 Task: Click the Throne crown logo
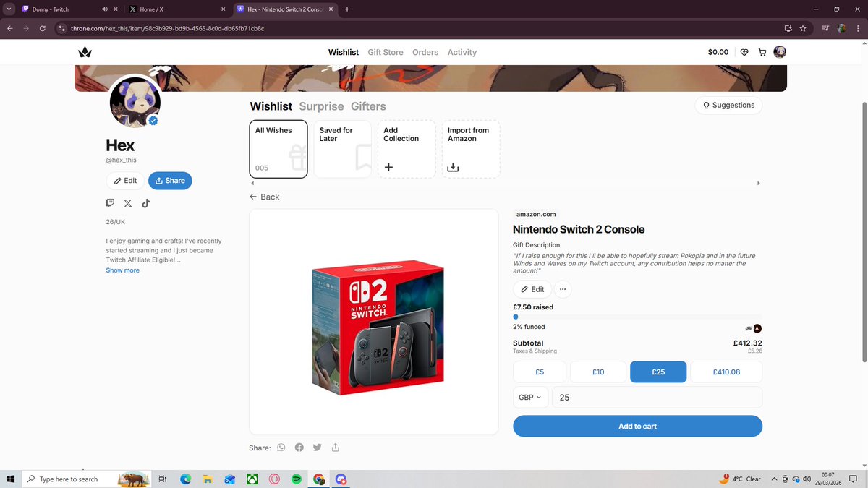[x=85, y=52]
